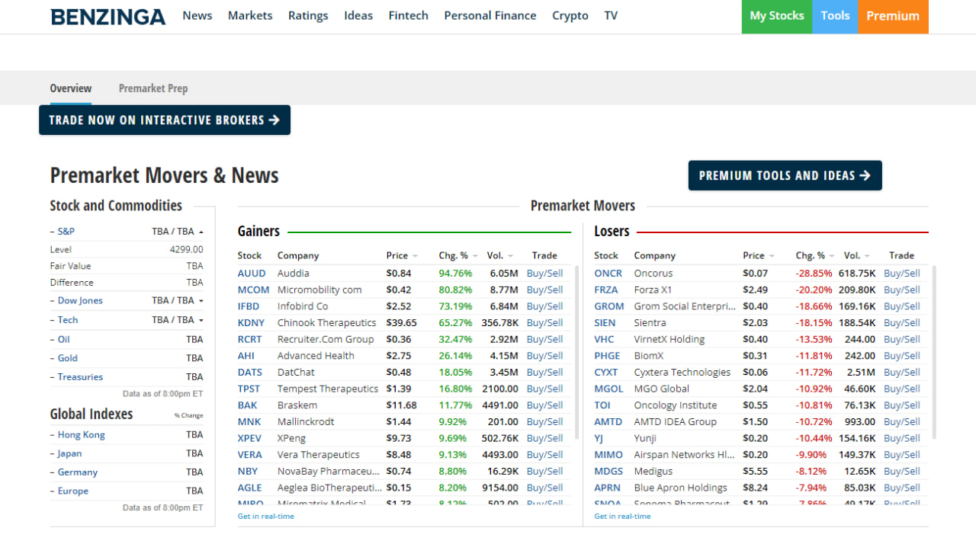Screen dimensions: 976x560
Task: Click Trade Now on Interactive Brokers
Action: 165,120
